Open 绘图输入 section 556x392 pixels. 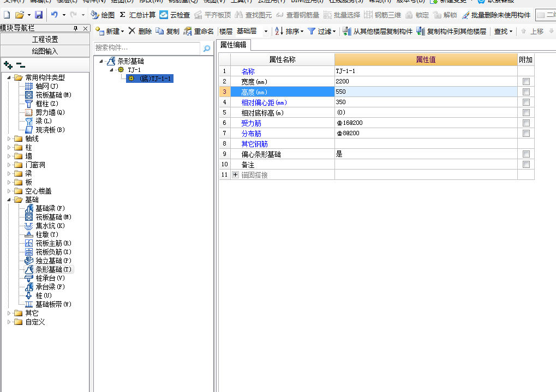click(x=45, y=51)
